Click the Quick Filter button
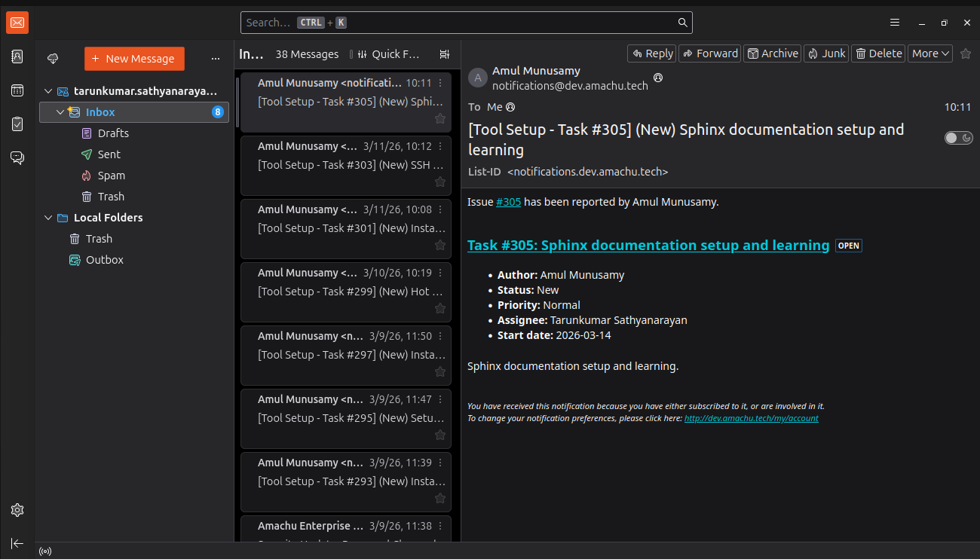This screenshot has height=559, width=980. (387, 54)
